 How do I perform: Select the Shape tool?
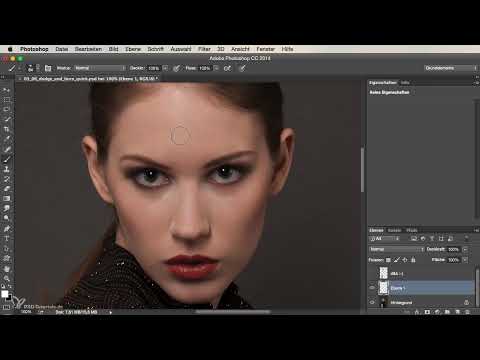(6, 258)
